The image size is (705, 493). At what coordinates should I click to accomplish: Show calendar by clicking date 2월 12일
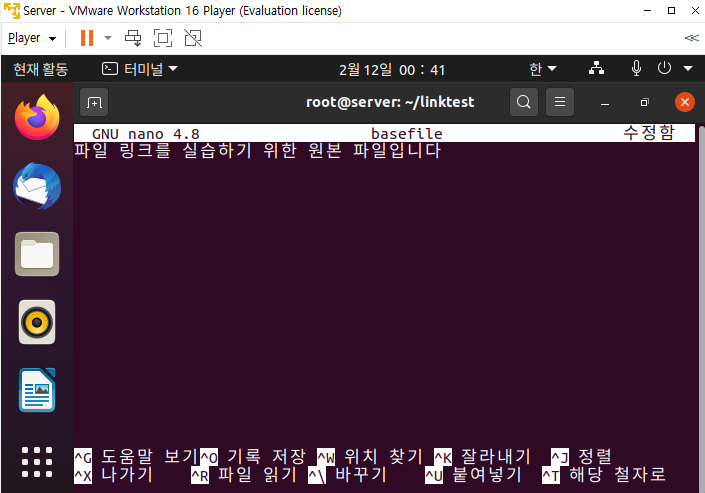coord(392,70)
